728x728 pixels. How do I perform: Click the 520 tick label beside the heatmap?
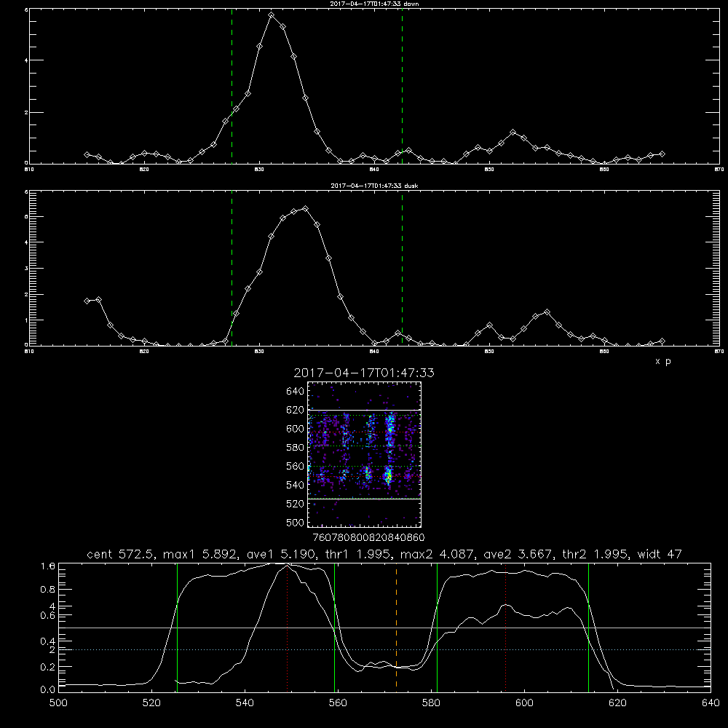point(295,504)
